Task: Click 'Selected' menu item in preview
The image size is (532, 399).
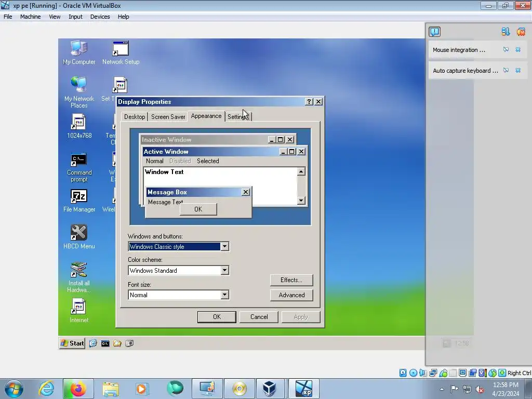Action: (208, 161)
